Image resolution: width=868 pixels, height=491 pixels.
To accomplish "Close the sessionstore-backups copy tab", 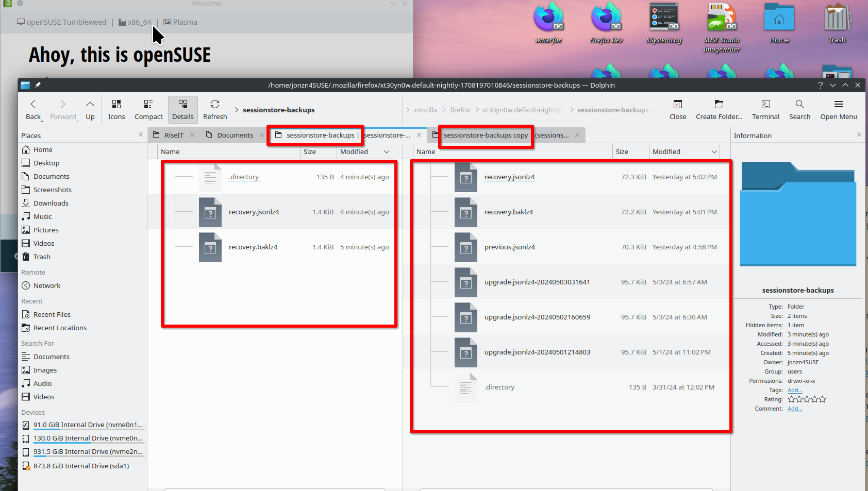I will click(x=577, y=135).
